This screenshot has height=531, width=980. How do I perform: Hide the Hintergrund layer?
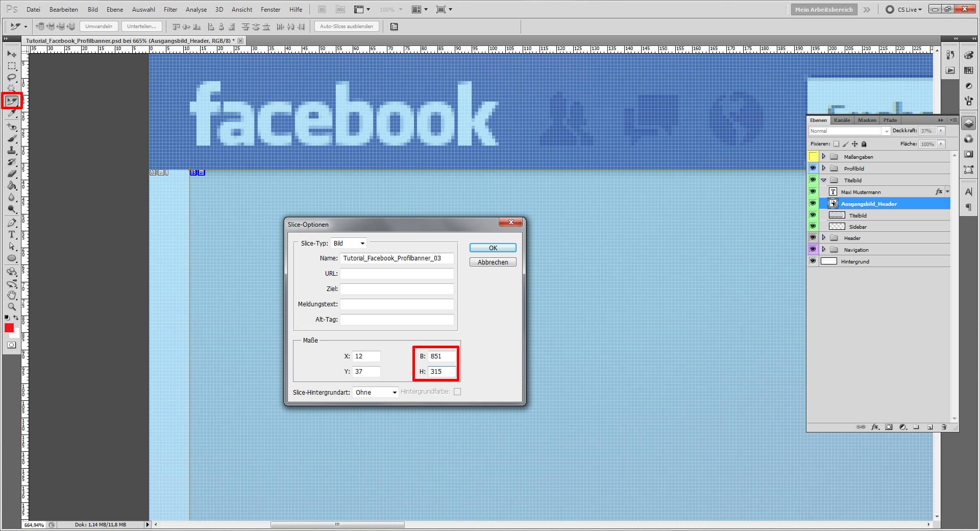(813, 261)
